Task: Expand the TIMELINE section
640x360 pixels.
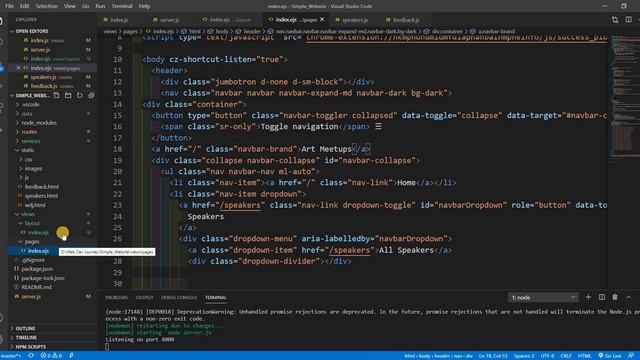Action: 52,338
